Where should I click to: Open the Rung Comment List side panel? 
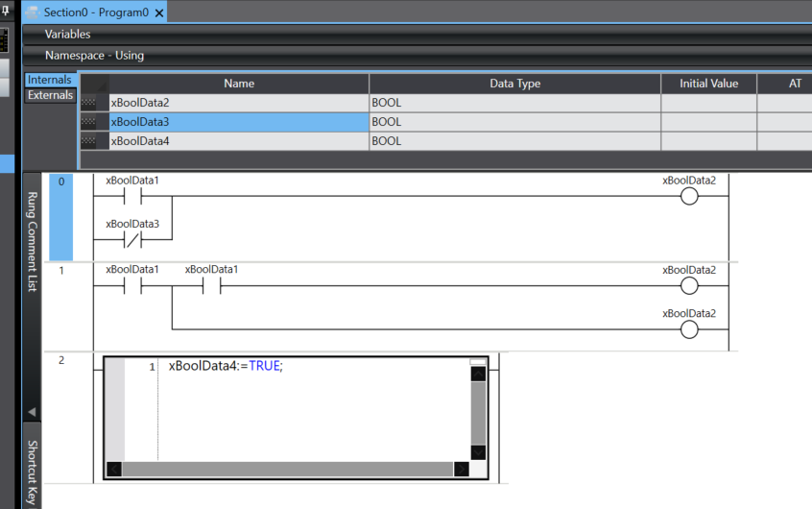pos(32,242)
